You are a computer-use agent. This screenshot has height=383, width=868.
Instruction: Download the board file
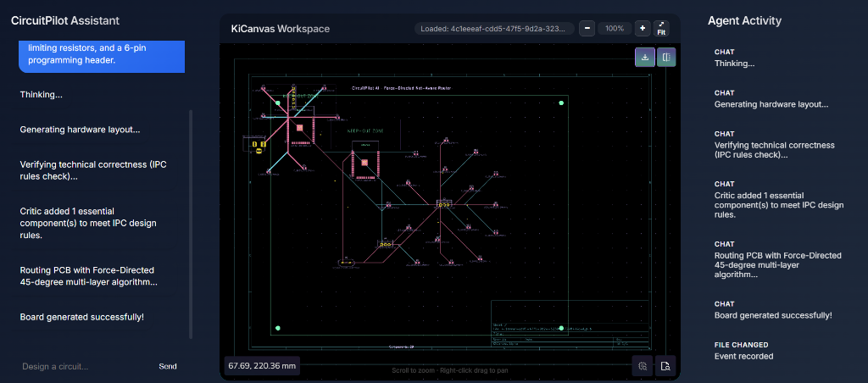point(645,57)
